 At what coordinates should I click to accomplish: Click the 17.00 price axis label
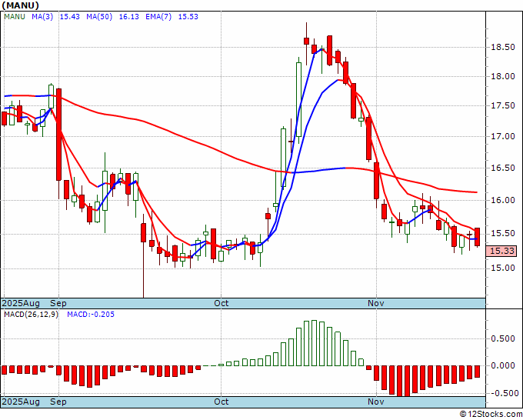click(x=503, y=136)
